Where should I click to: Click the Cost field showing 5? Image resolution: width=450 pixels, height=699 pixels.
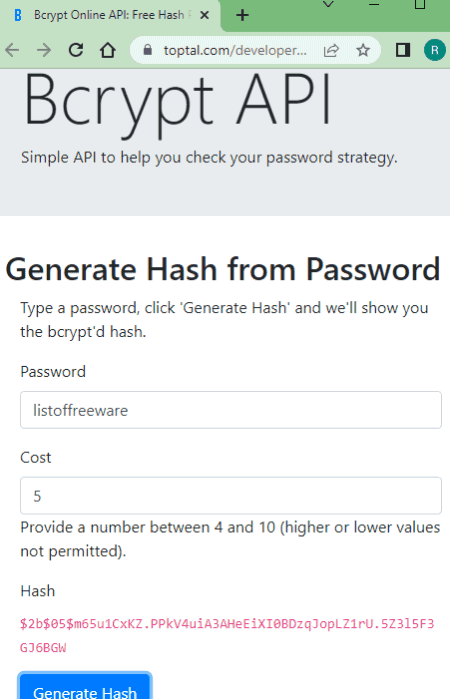tap(231, 496)
